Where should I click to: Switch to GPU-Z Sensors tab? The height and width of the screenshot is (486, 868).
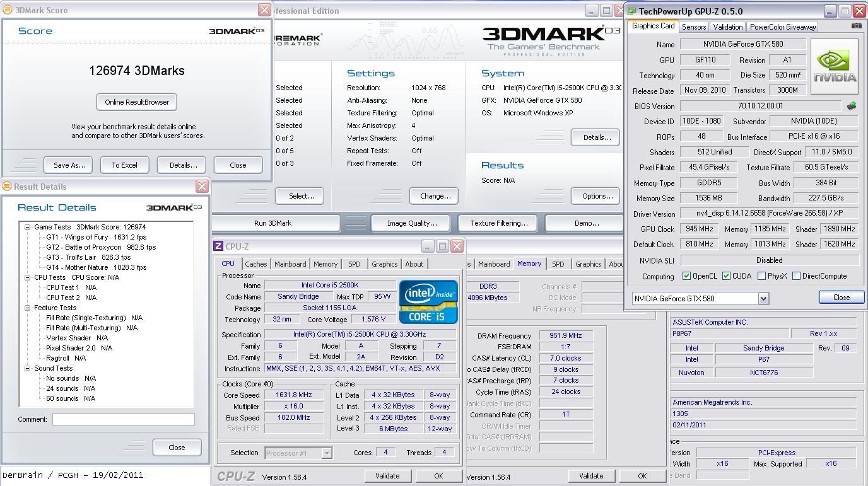click(x=694, y=27)
